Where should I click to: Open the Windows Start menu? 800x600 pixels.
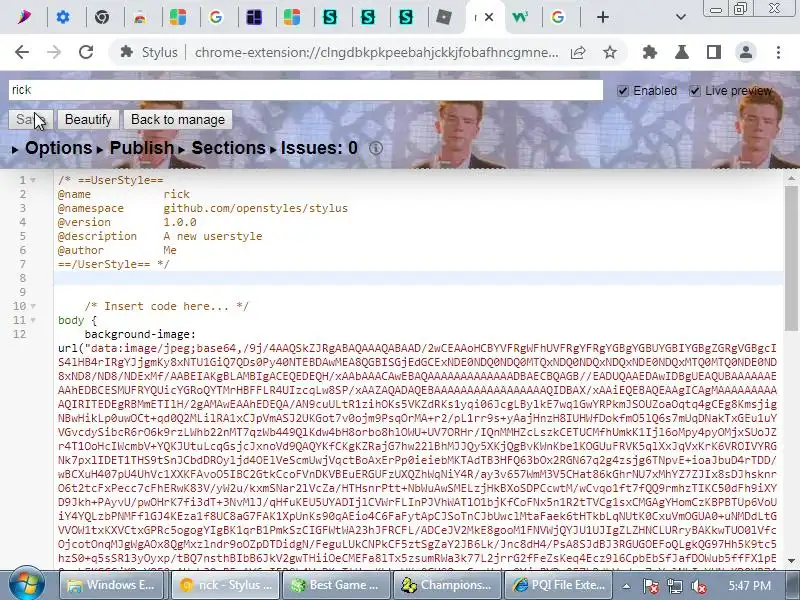coord(27,585)
